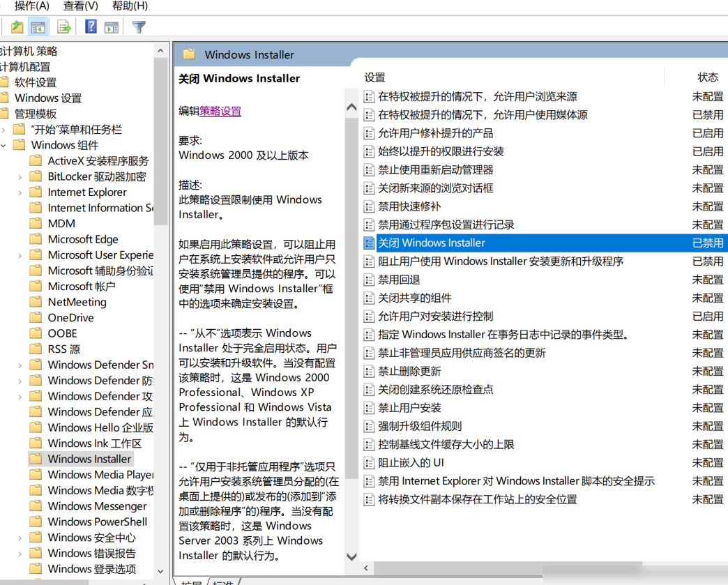Select the Windows Ink 工作区 tree item
This screenshot has width=728, height=585.
click(x=95, y=443)
